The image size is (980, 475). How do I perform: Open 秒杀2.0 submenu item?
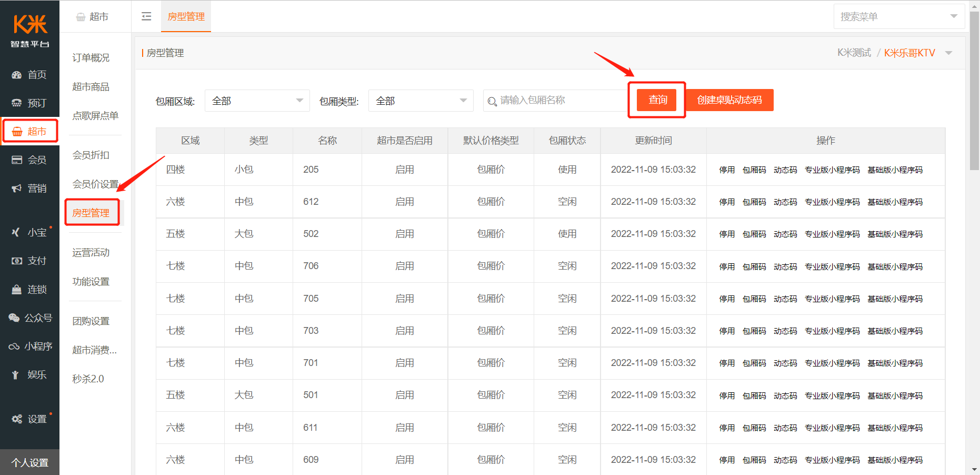click(x=88, y=379)
